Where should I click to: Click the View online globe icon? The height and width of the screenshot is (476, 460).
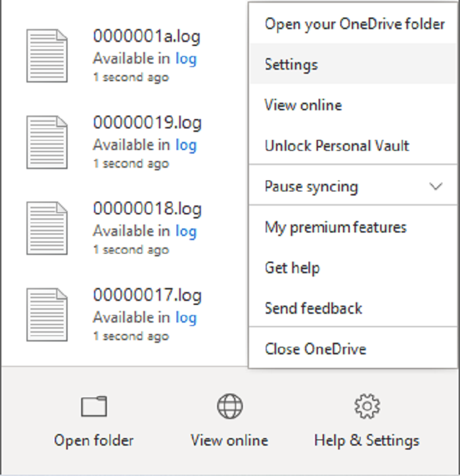pyautogui.click(x=230, y=406)
